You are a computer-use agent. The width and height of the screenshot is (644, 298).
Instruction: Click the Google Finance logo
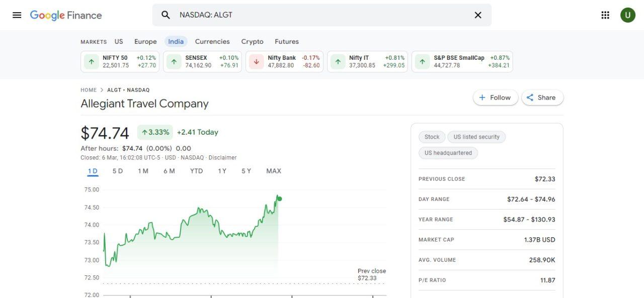pos(66,15)
